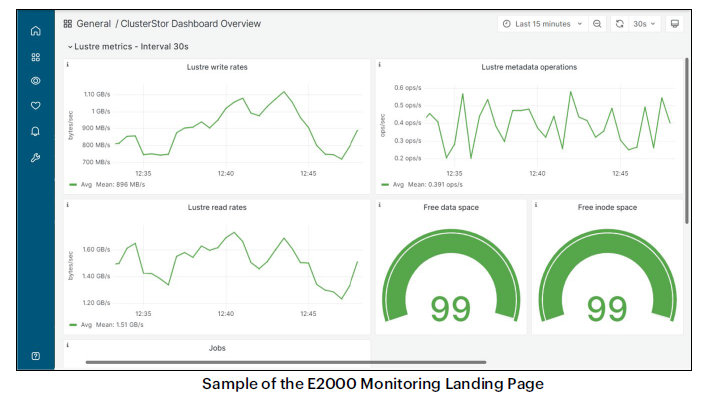Click 1.10 GB/s axis label in write rates

97,94
